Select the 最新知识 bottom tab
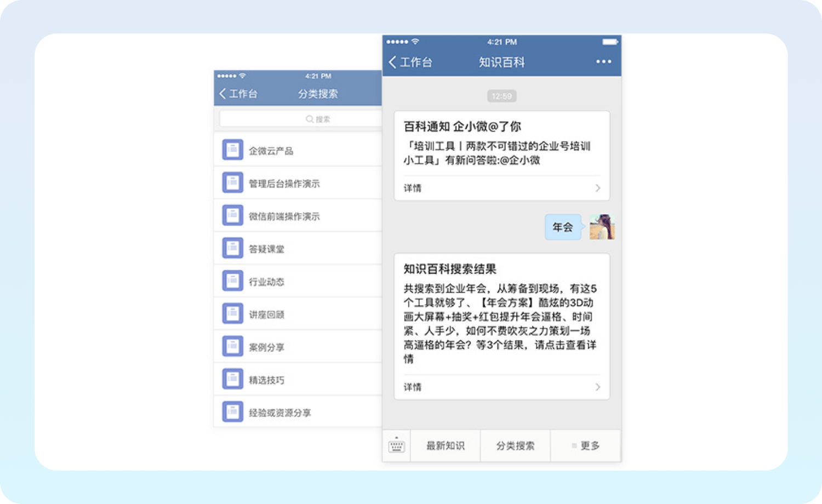Screen dimensions: 822x504 (x=445, y=446)
